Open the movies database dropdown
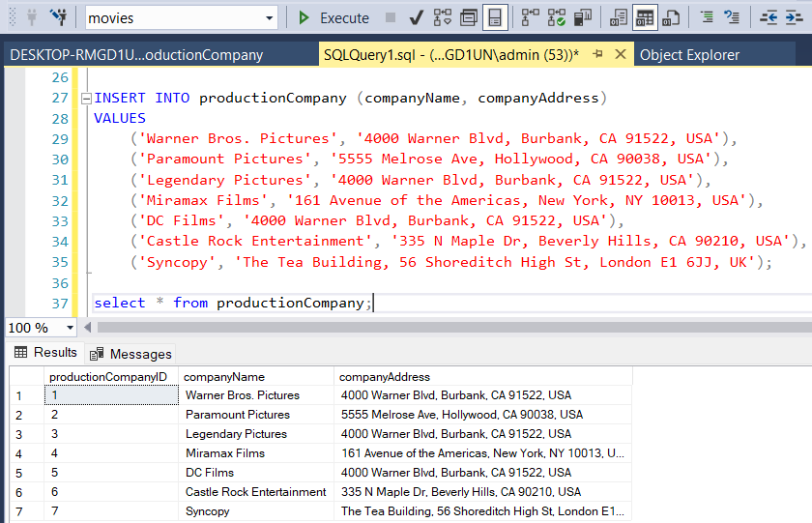This screenshot has height=523, width=812. pyautogui.click(x=269, y=18)
